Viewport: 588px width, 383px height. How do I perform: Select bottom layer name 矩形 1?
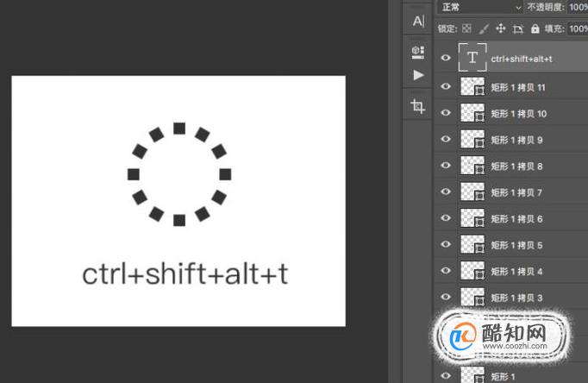(x=503, y=376)
